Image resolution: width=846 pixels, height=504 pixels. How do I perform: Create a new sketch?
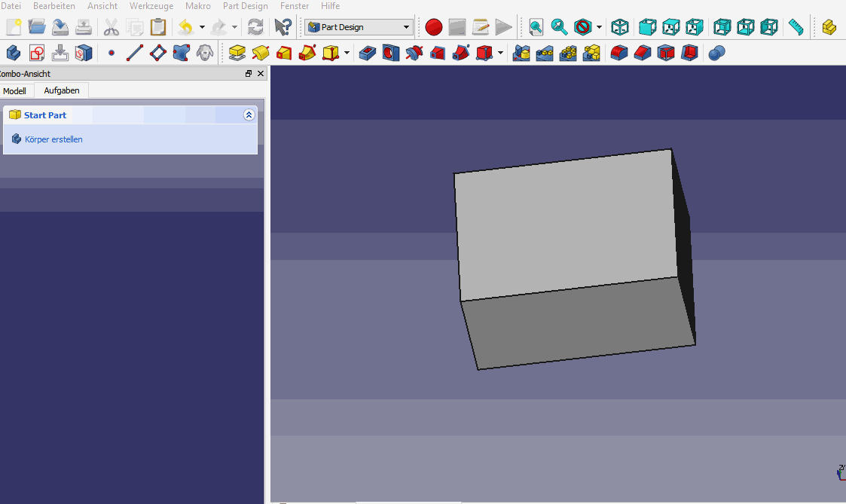click(x=37, y=53)
